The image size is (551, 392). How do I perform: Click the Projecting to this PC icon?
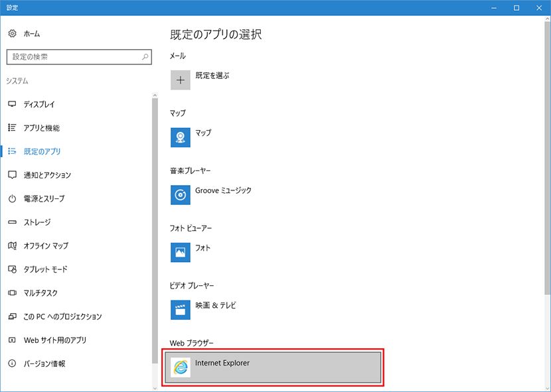pos(13,316)
